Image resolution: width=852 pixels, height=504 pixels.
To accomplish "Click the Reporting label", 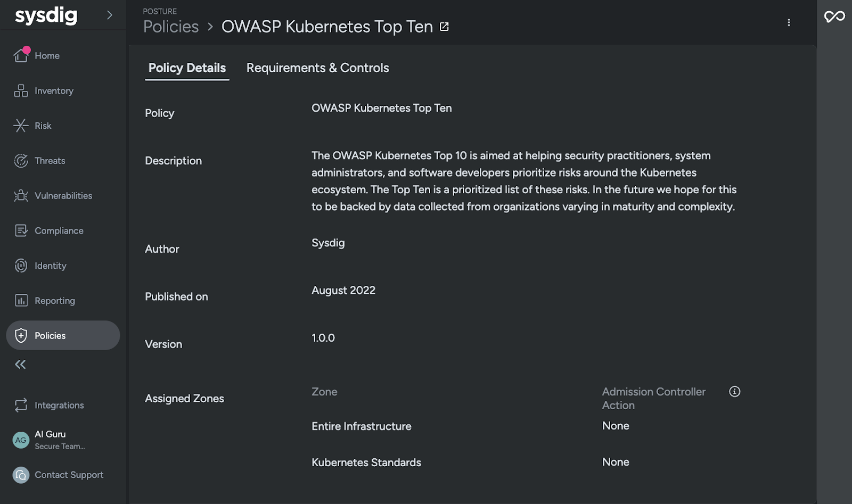I will point(55,301).
